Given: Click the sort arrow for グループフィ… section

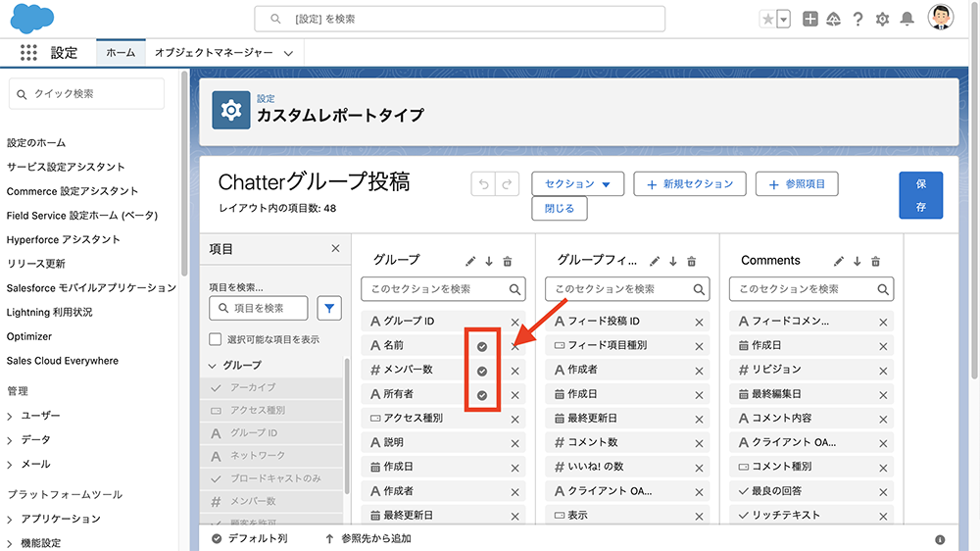Looking at the screenshot, I should (x=672, y=261).
